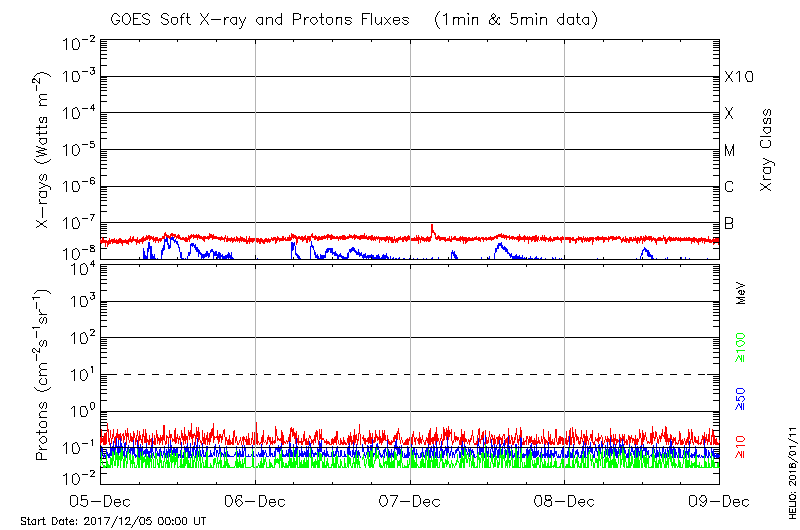Click the 08-Dec date tick label

click(565, 500)
